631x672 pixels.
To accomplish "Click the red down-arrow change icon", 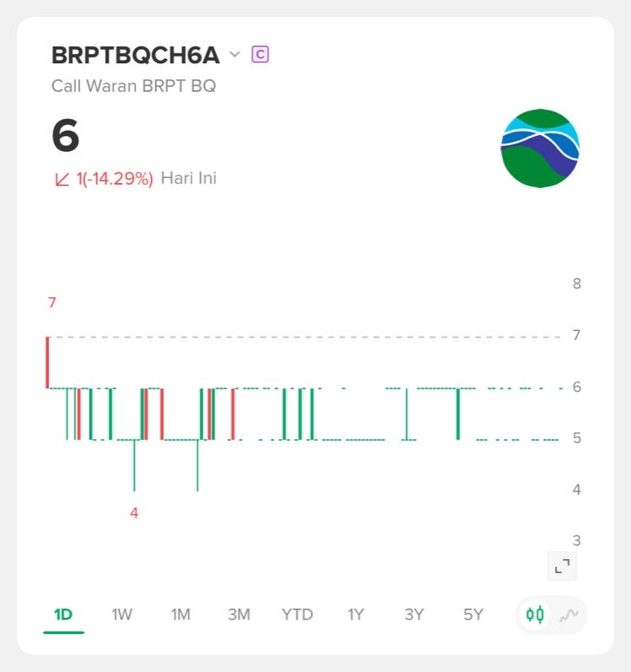I will click(x=62, y=179).
